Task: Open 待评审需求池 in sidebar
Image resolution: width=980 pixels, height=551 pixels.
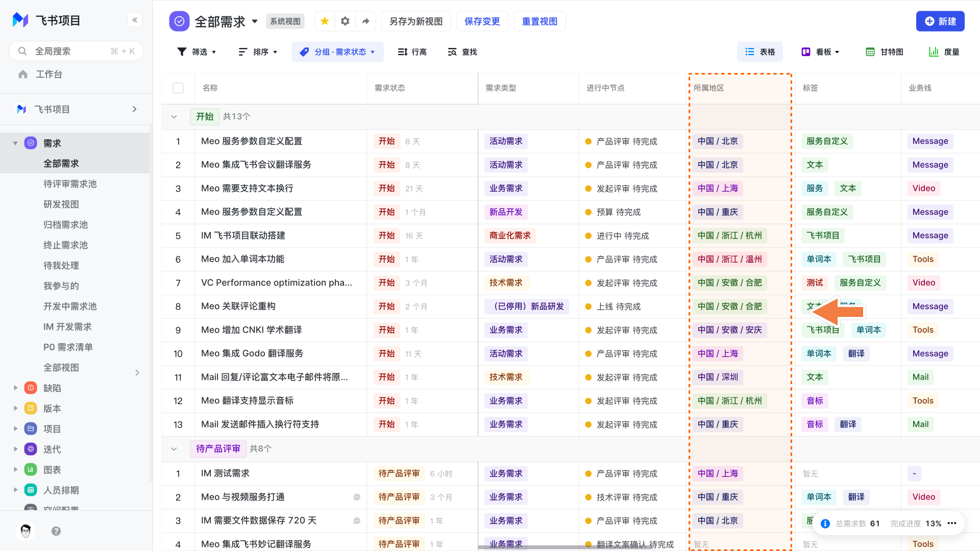Action: (70, 184)
